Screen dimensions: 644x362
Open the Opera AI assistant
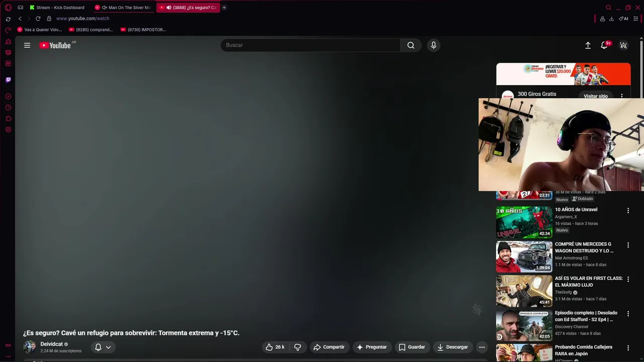(x=624, y=19)
